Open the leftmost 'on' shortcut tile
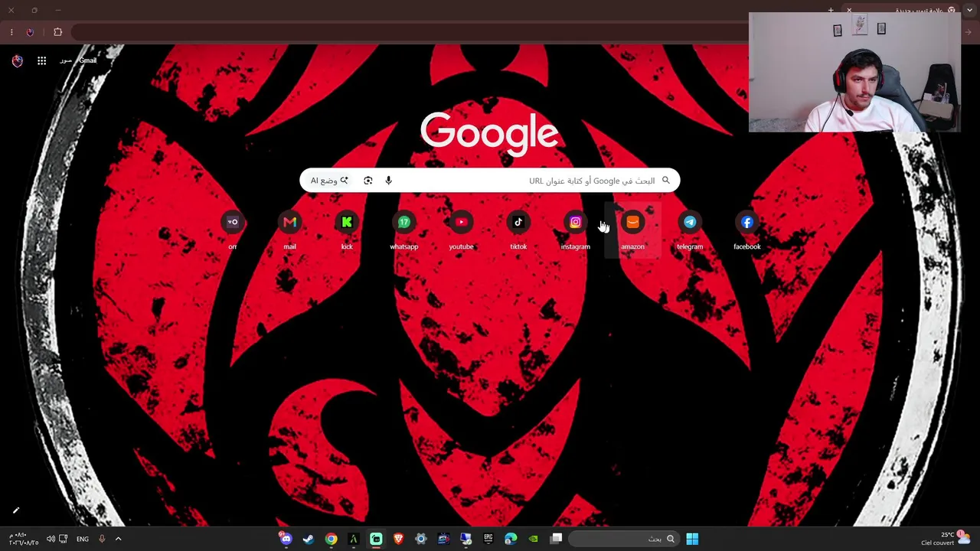Viewport: 980px width, 551px height. click(233, 230)
